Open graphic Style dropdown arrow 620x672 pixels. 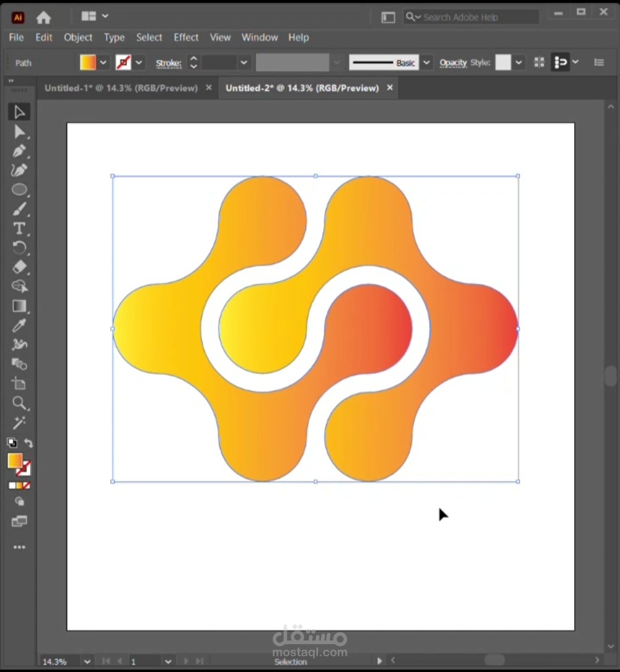click(518, 63)
